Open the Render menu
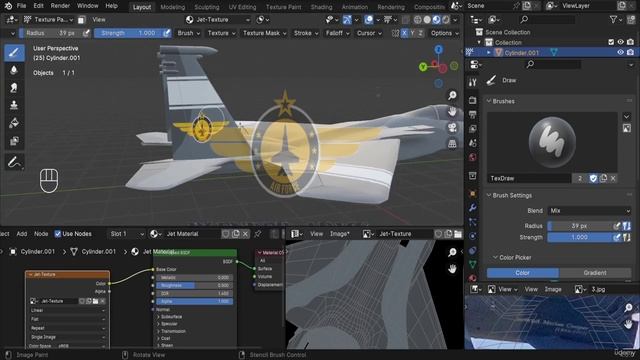640x360 pixels. (60, 6)
